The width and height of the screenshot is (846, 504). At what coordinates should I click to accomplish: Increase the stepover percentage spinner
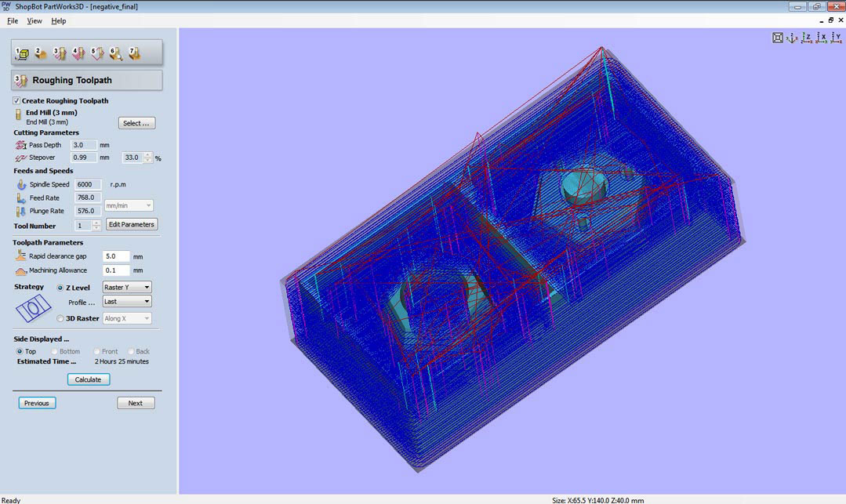[148, 155]
